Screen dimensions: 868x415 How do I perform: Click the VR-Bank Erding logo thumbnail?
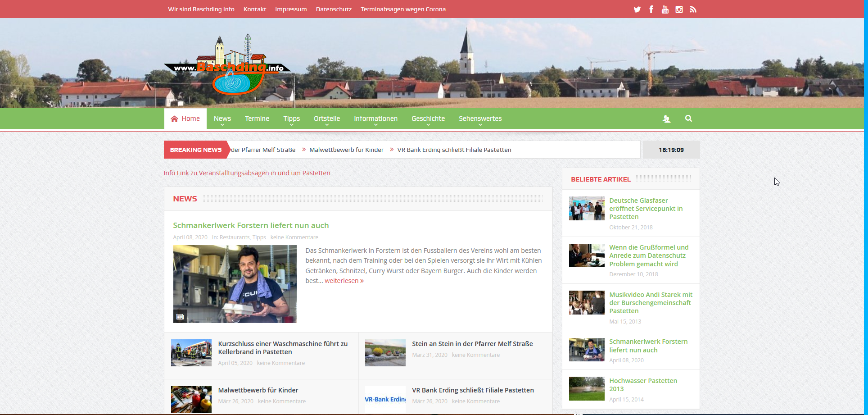click(385, 400)
